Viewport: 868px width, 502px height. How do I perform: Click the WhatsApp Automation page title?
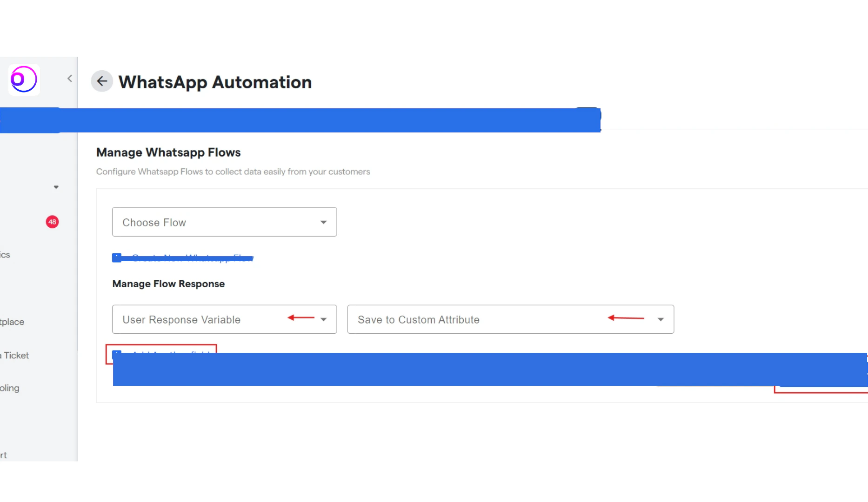(x=215, y=82)
